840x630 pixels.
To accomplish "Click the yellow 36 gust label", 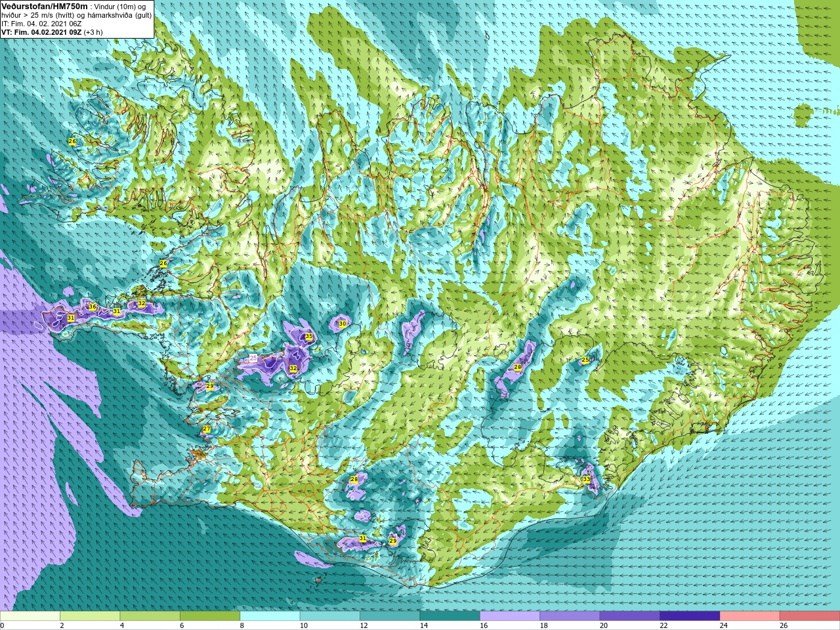I will 93,307.
